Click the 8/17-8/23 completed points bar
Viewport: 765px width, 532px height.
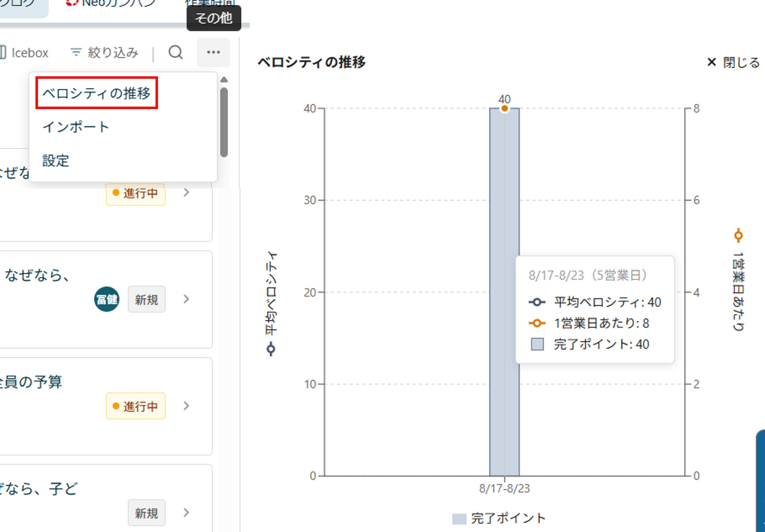(504, 292)
